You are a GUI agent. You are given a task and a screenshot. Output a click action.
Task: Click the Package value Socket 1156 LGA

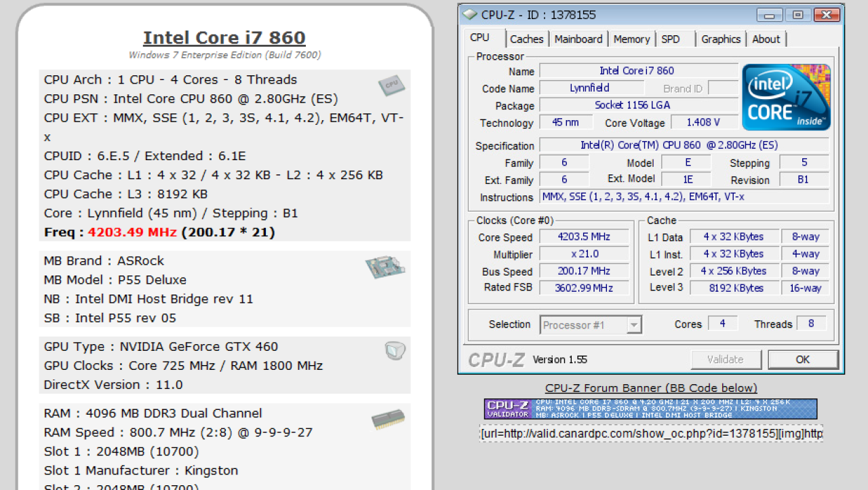pos(638,105)
